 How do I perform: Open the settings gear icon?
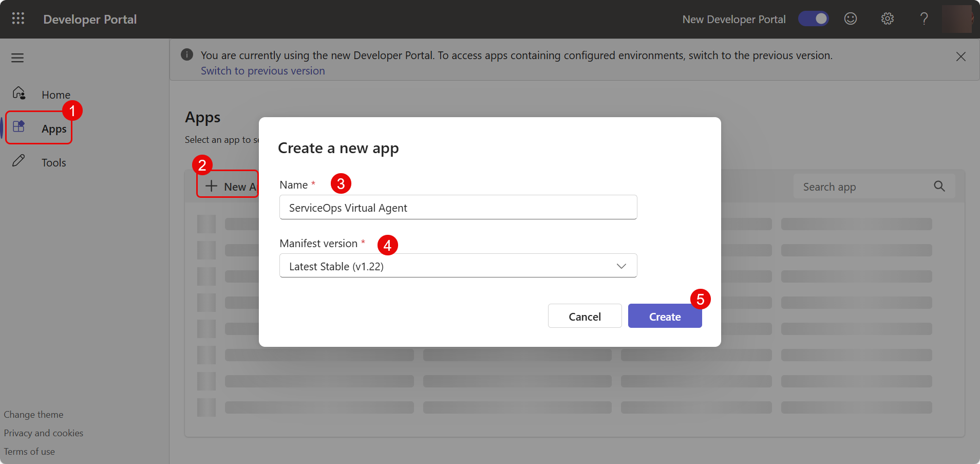point(887,19)
